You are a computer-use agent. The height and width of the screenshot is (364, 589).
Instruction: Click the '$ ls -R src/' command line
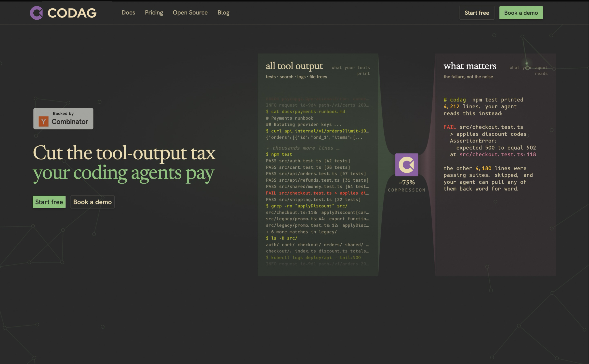(x=281, y=238)
